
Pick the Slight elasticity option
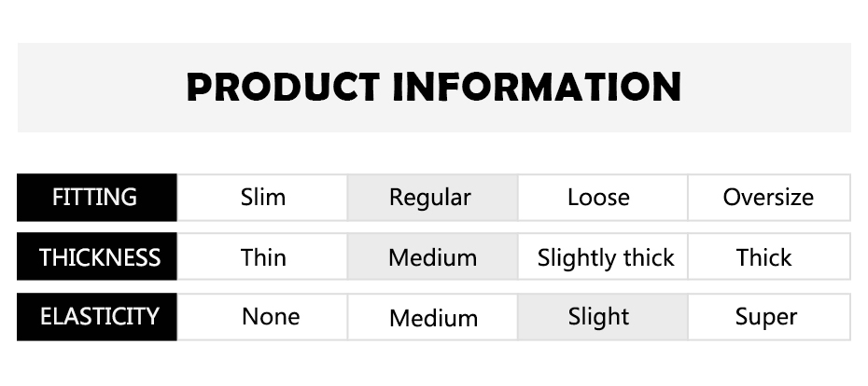tap(598, 317)
